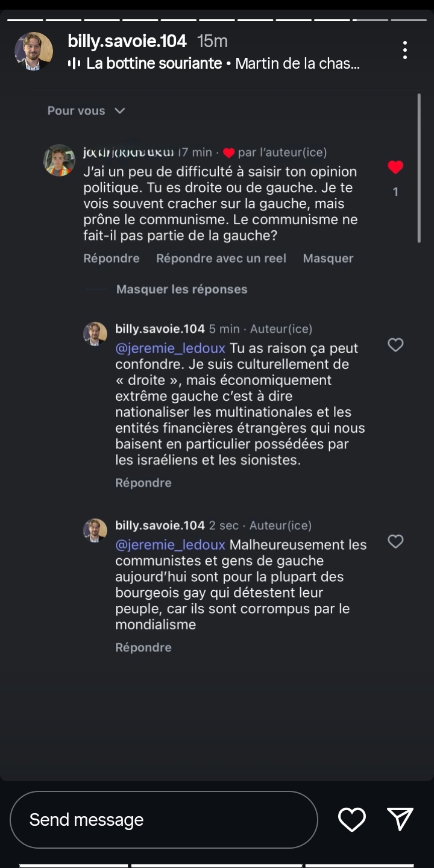Viewport: 434px width, 868px height.
Task: Tap the paper plane share icon
Action: click(x=400, y=819)
